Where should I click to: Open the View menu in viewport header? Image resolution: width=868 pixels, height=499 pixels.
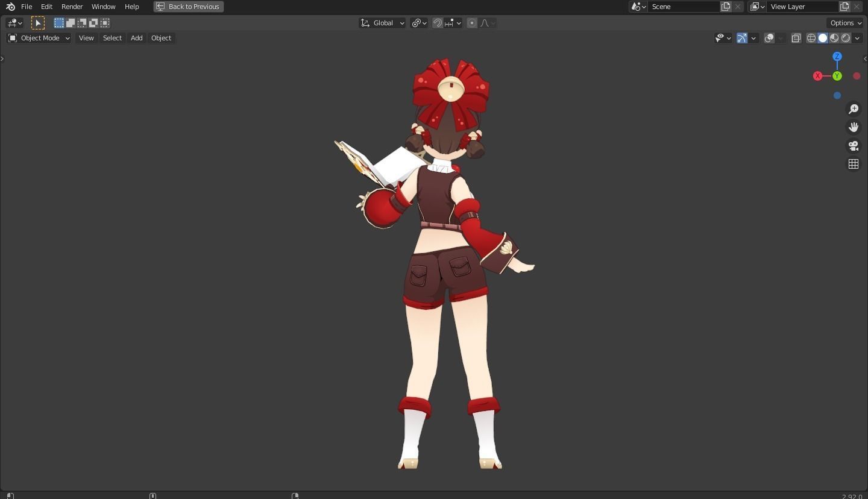coord(86,38)
